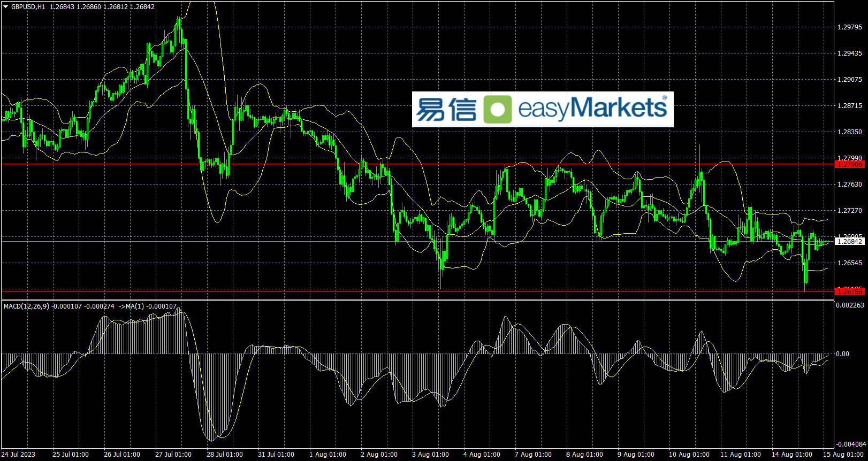
Task: Select the lower red horizontal line at 1.26156
Action: point(417,291)
